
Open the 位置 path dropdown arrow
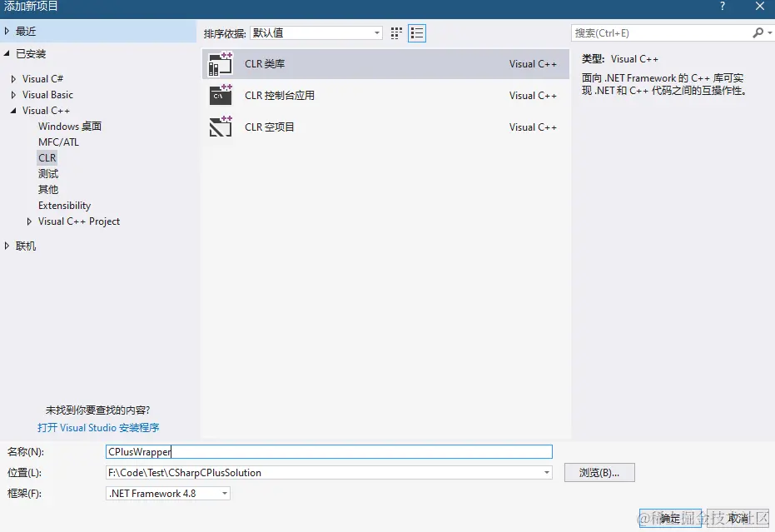[546, 473]
